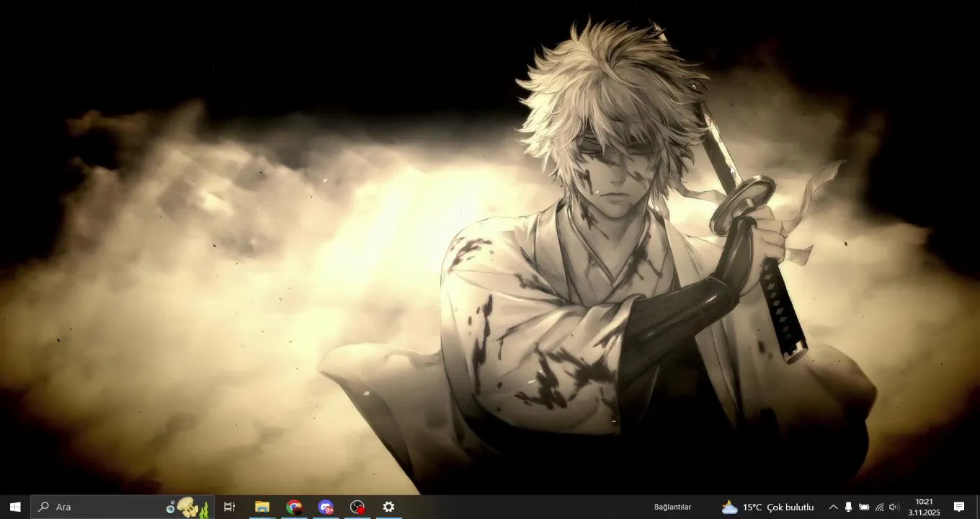
Task: Open the Windows Start menu
Action: click(x=14, y=507)
